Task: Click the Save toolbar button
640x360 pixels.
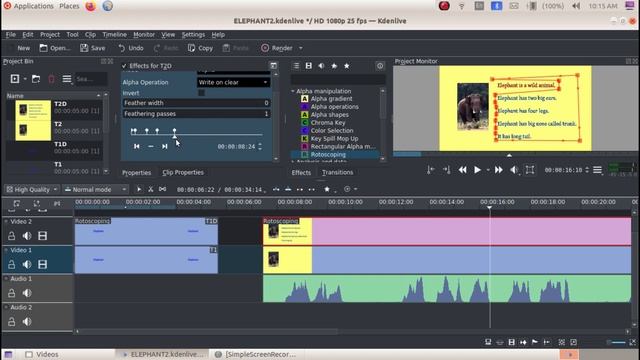Action: pos(93,48)
